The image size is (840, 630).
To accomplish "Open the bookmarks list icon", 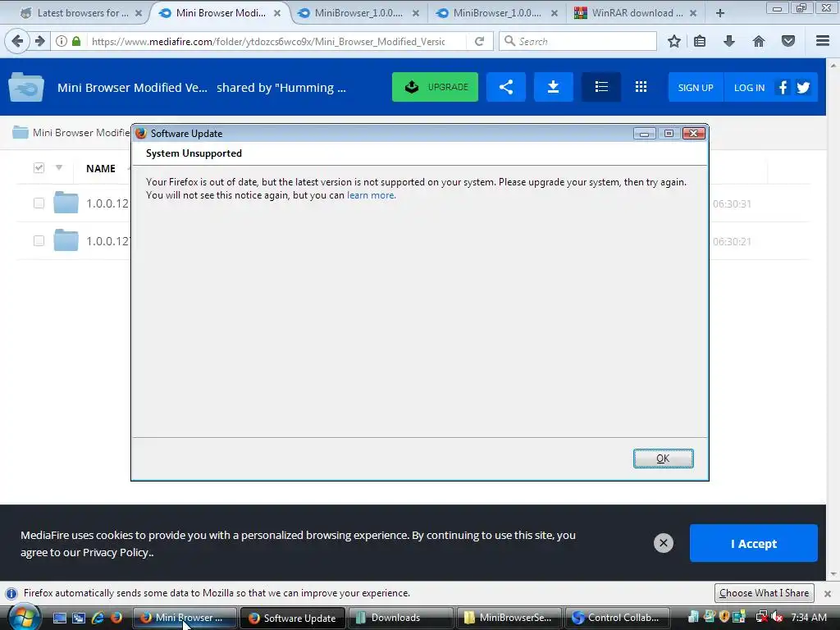I will 700,41.
